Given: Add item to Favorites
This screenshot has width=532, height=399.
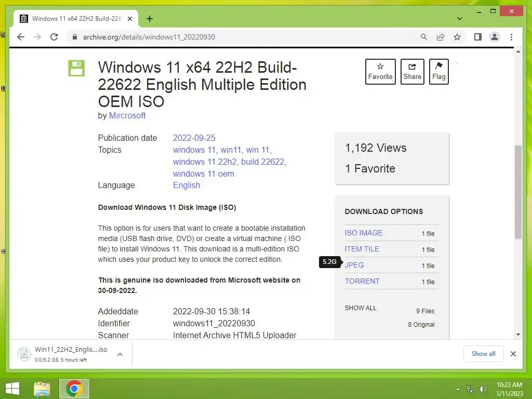Looking at the screenshot, I should [380, 72].
